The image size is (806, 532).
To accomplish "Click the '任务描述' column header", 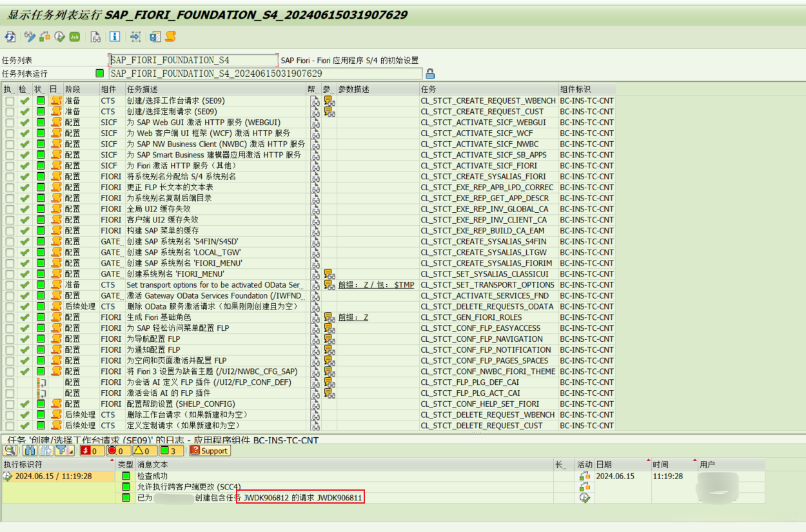I will click(x=215, y=89).
